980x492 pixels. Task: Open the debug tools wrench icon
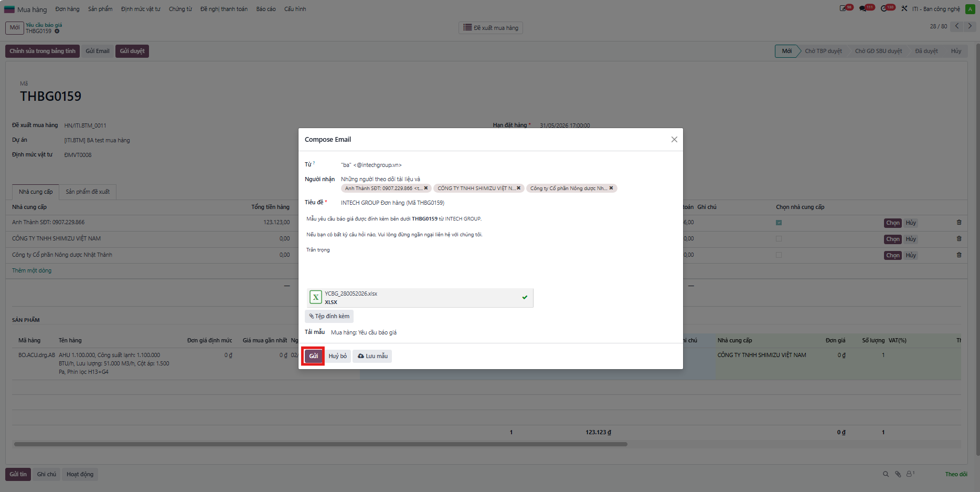pos(904,8)
